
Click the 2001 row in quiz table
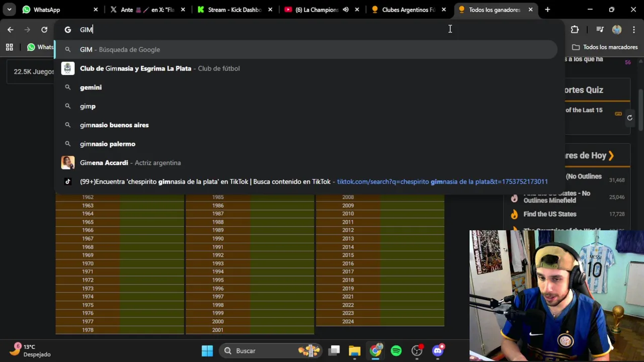coord(250,330)
